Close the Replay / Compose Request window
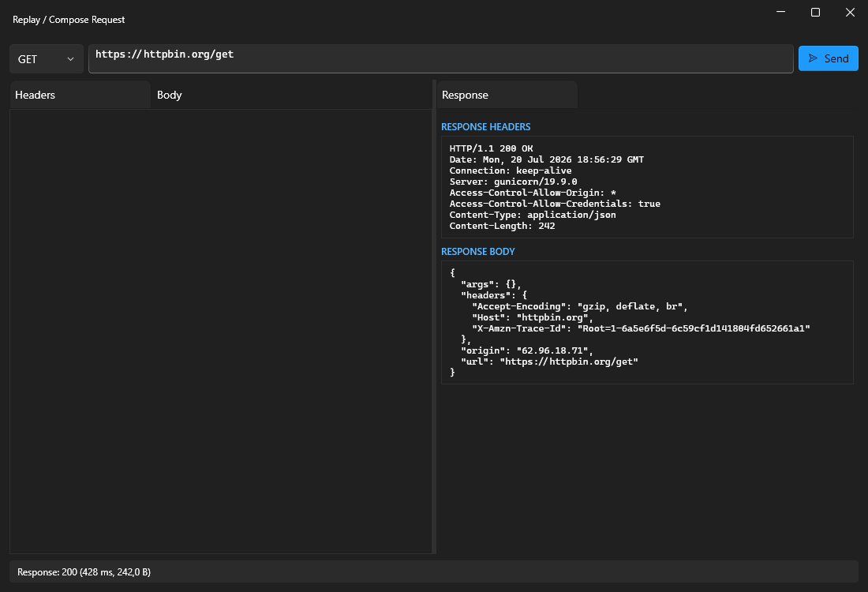Viewport: 868px width, 592px height. 850,12
